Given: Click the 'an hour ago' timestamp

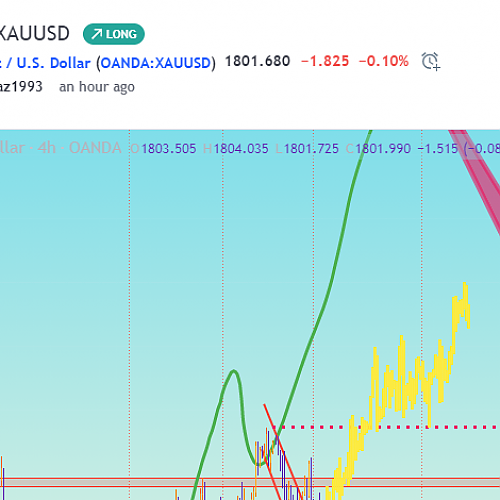Looking at the screenshot, I should tap(97, 87).
